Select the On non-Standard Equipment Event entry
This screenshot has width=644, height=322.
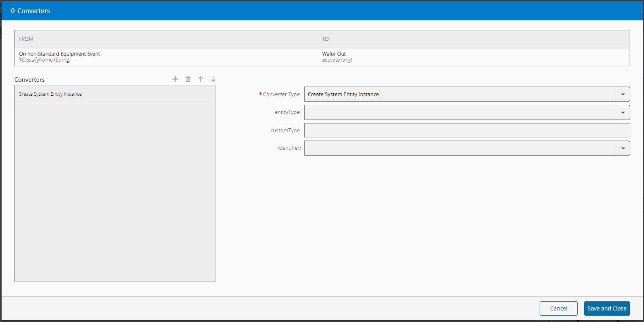click(60, 54)
